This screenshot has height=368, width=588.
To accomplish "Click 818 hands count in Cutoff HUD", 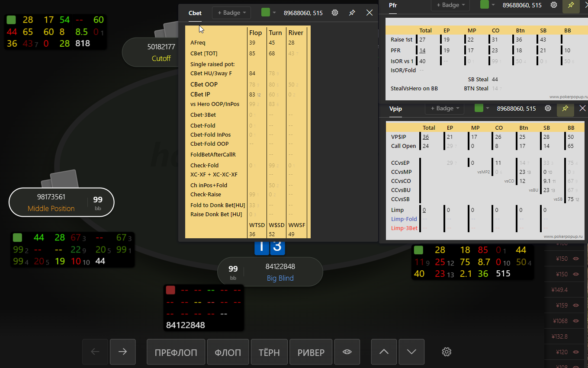I will tap(82, 44).
